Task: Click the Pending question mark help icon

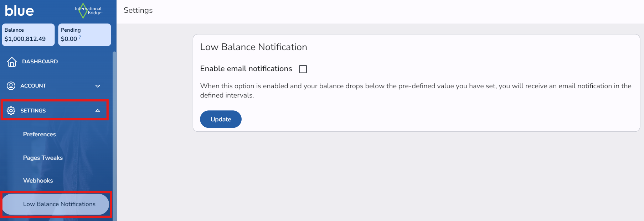Action: click(80, 37)
